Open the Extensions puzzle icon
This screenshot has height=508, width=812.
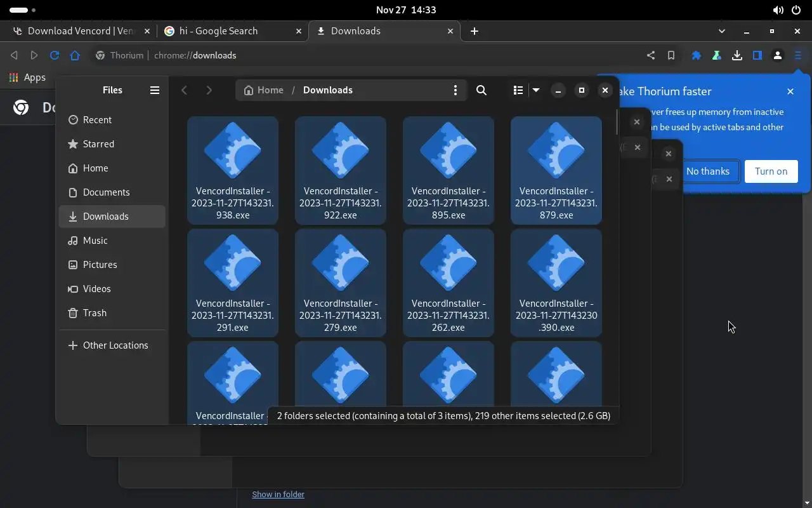click(x=696, y=55)
